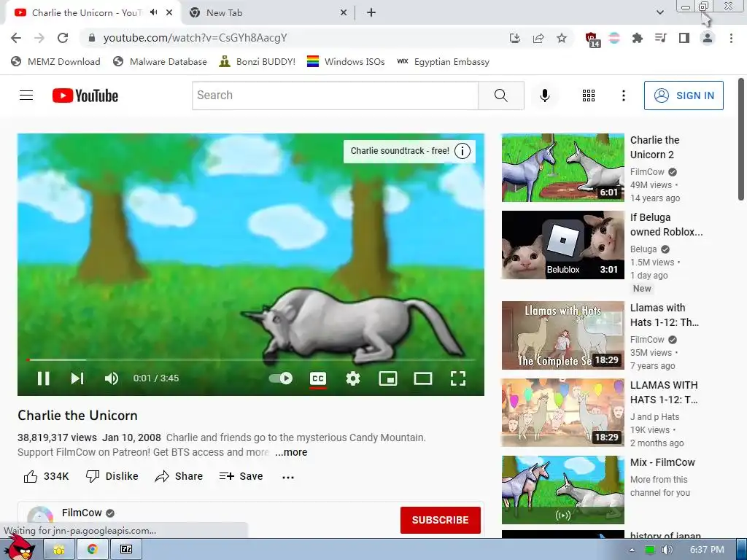Enter fullscreen on the video

pos(458,378)
